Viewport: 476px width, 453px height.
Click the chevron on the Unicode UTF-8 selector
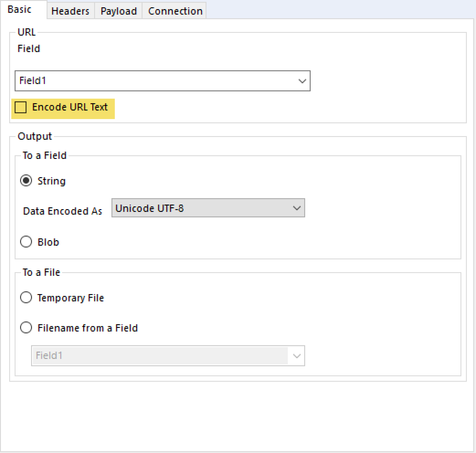tap(297, 208)
